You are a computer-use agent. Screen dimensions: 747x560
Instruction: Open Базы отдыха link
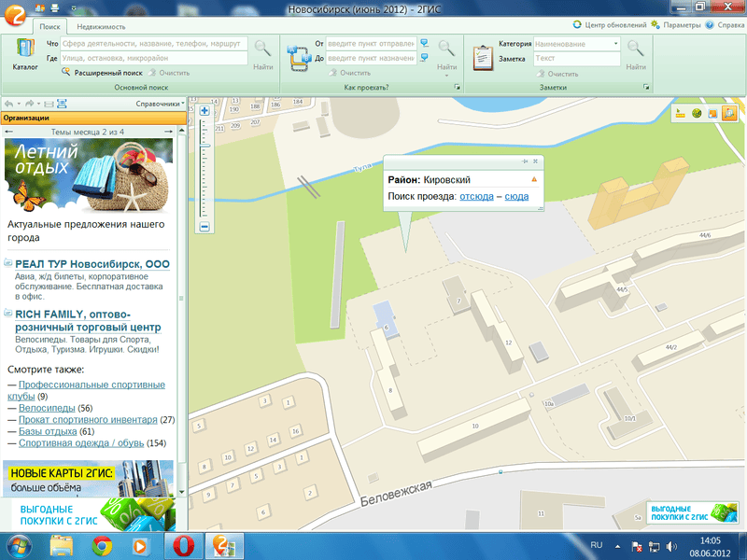[x=48, y=431]
